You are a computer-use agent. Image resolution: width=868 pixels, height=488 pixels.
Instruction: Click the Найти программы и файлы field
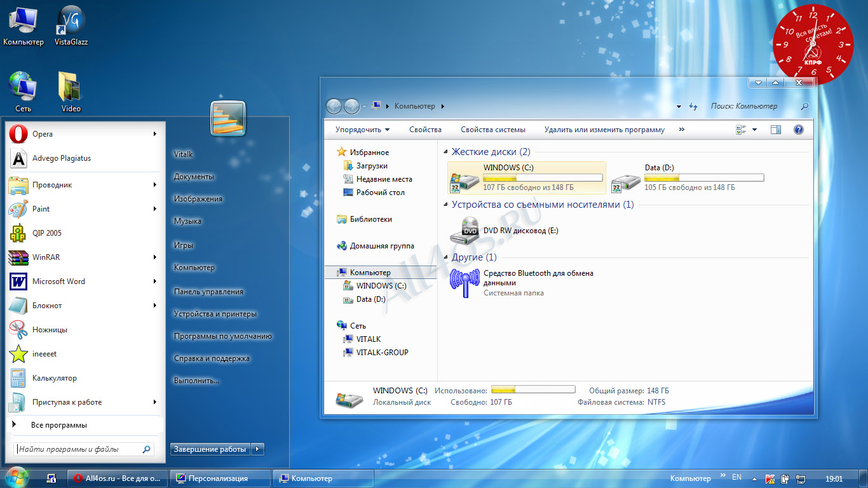coord(84,449)
